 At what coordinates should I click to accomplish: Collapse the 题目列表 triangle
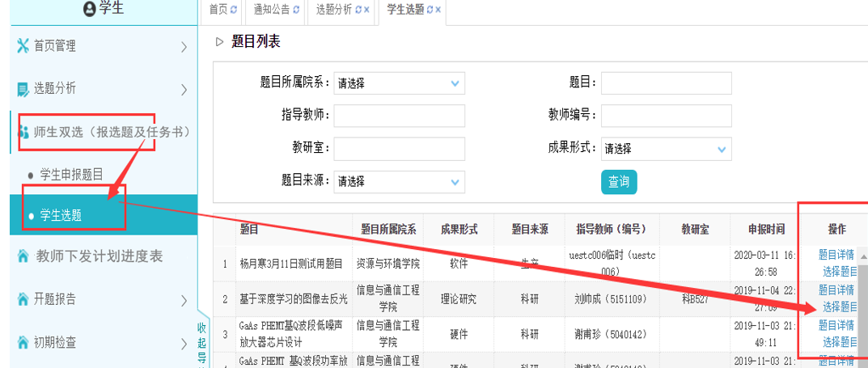click(x=220, y=41)
